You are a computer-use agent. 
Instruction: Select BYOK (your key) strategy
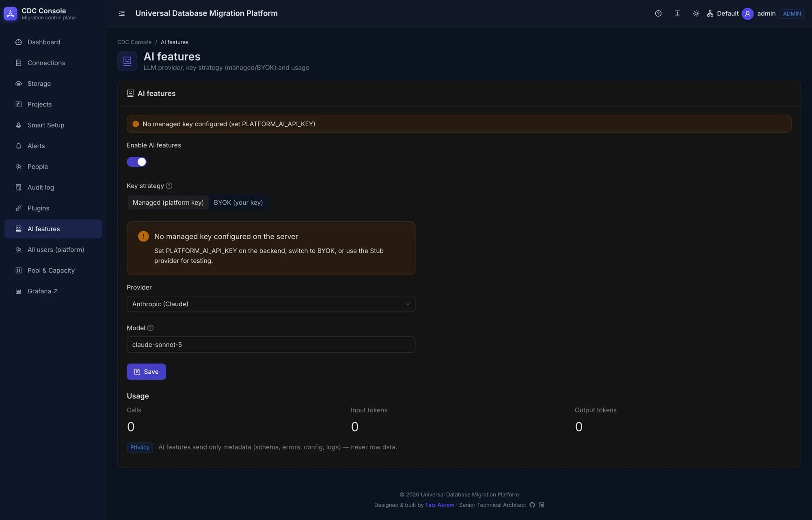[238, 202]
